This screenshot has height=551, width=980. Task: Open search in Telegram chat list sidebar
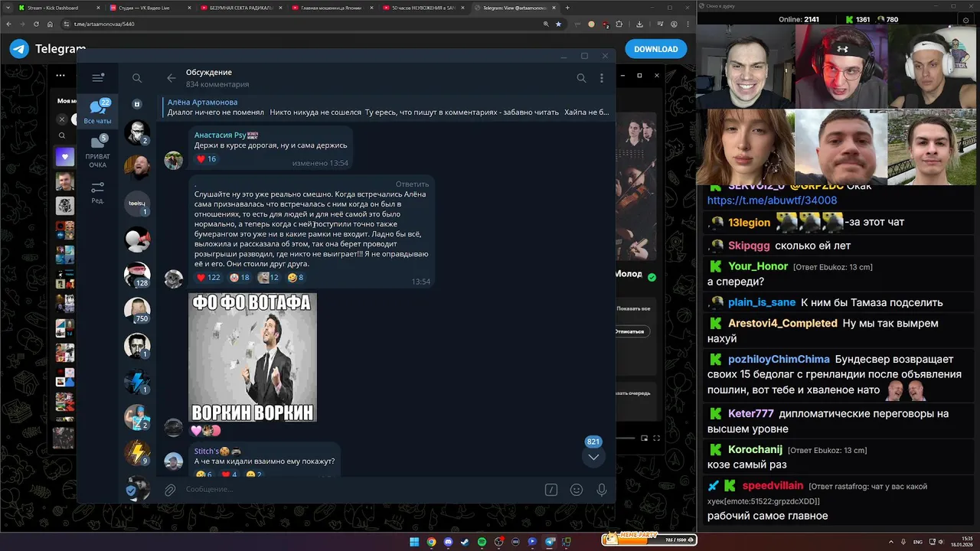tap(137, 78)
